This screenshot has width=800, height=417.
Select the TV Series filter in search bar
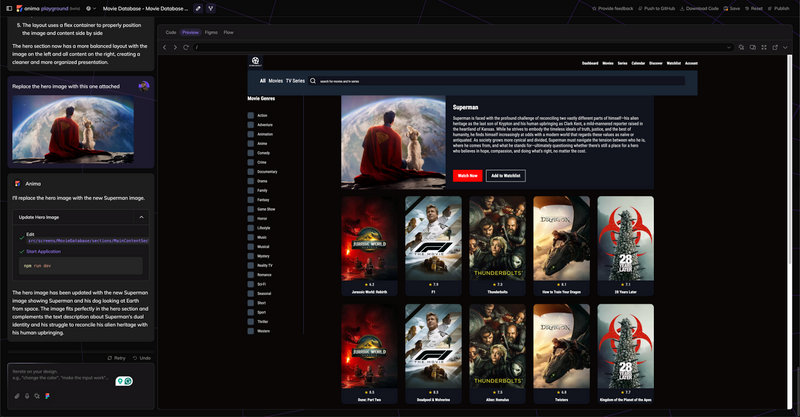click(x=295, y=81)
